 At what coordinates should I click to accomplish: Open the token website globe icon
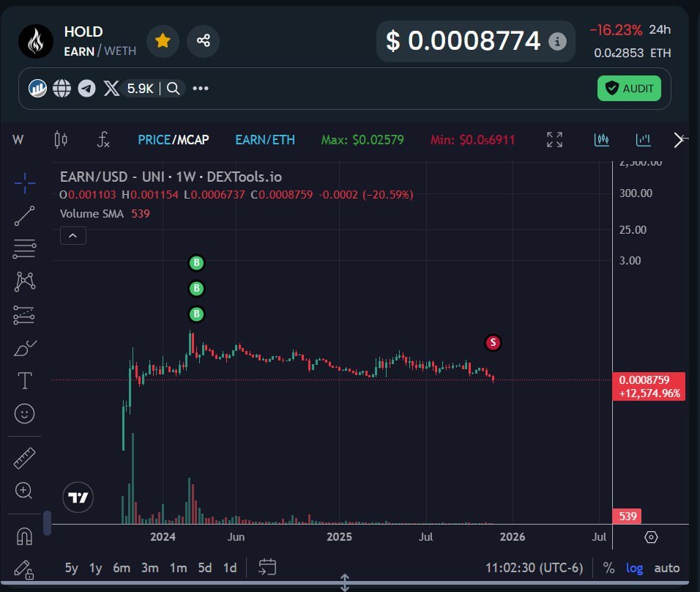(x=62, y=89)
